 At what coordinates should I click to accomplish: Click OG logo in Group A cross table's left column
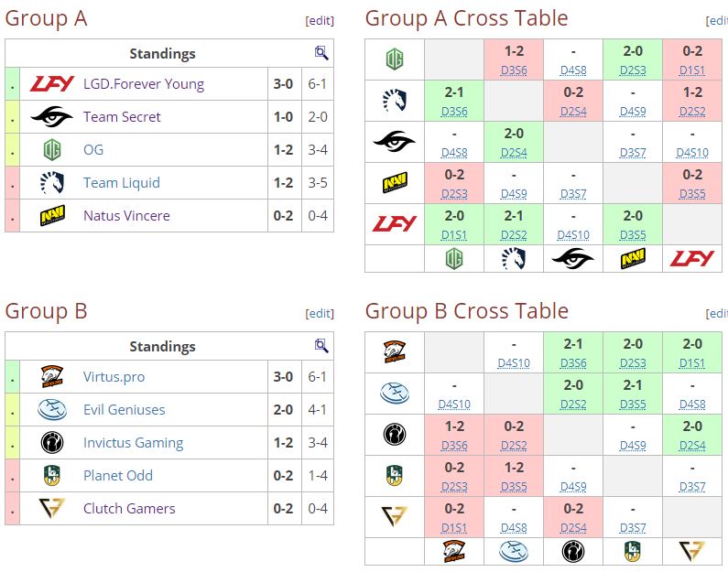(x=395, y=60)
